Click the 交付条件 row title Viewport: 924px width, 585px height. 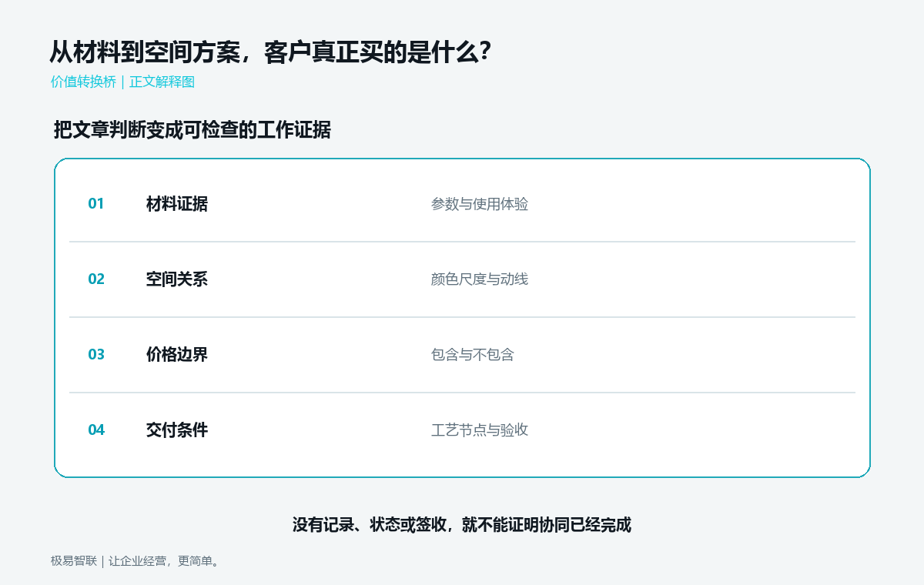(177, 430)
